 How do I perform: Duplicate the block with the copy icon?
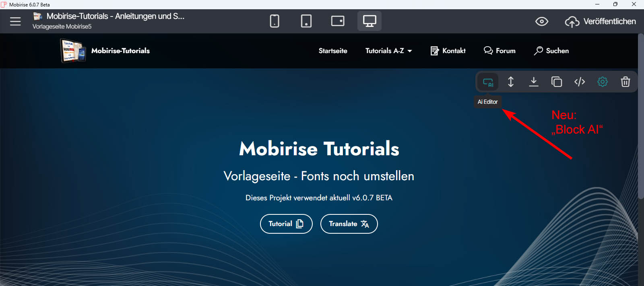click(x=557, y=82)
